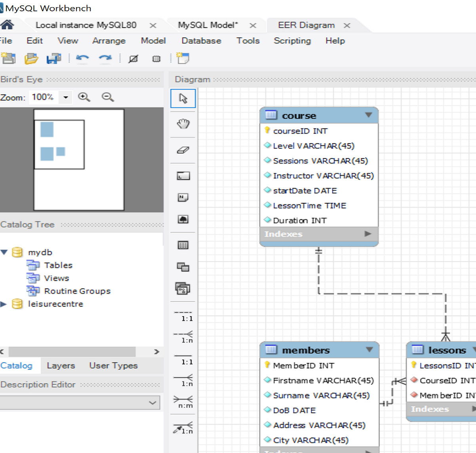Save the model with the disk icon
The height and width of the screenshot is (453, 476).
click(54, 59)
